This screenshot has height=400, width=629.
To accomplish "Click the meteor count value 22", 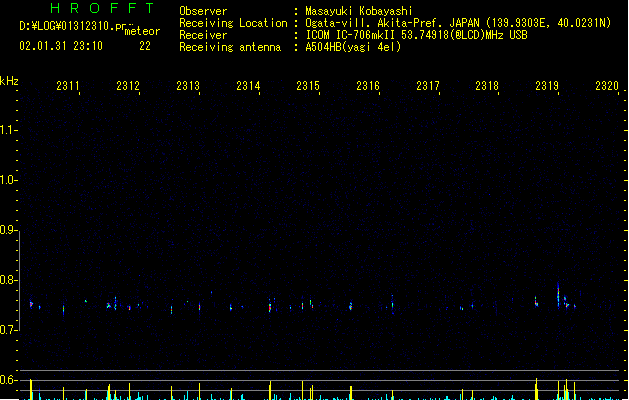I will pyautogui.click(x=145, y=46).
